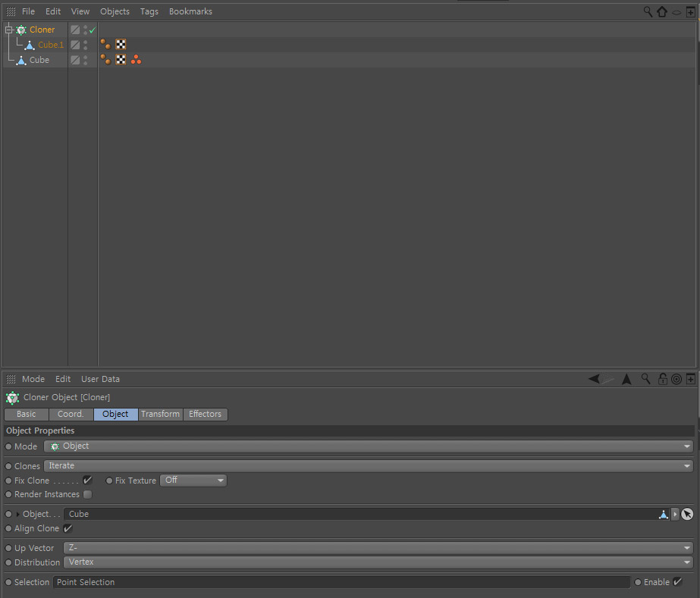
Task: Click the eye icon in the Object Manager header
Action: click(676, 12)
